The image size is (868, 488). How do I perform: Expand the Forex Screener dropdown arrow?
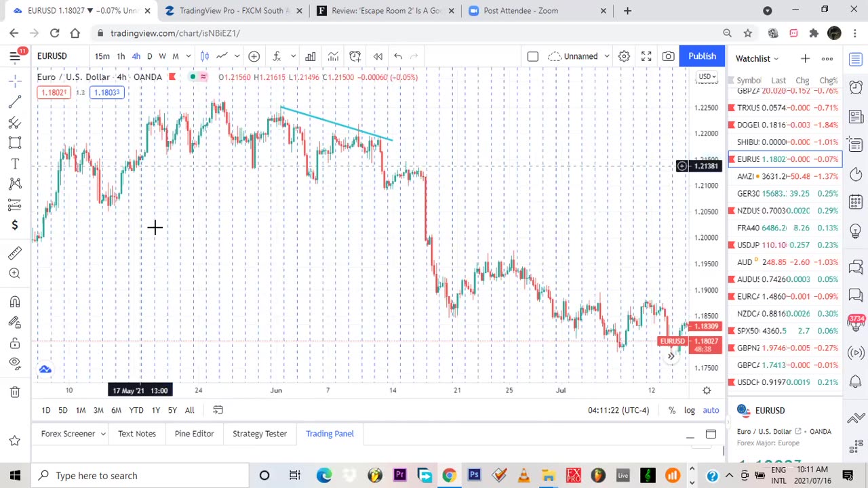tap(103, 434)
